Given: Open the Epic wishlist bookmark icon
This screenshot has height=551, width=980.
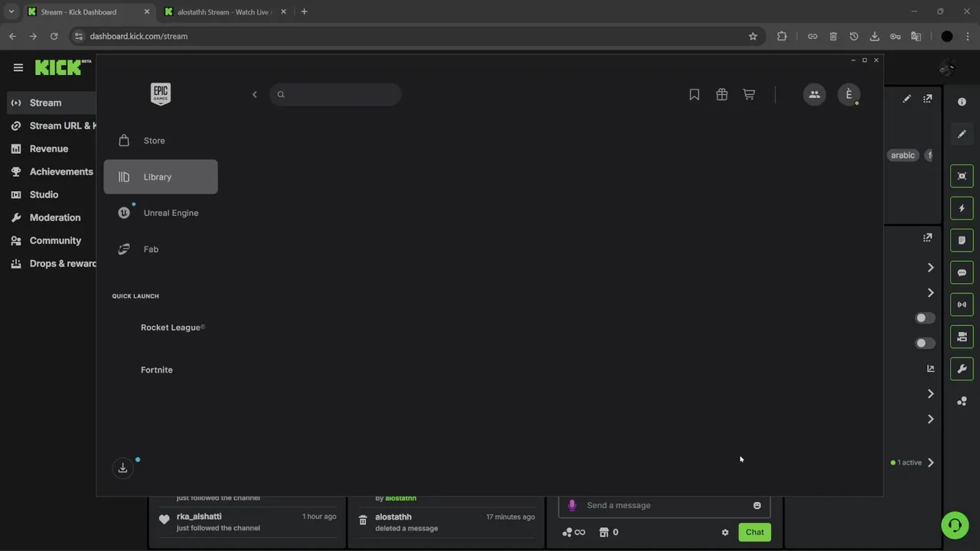Looking at the screenshot, I should point(694,94).
